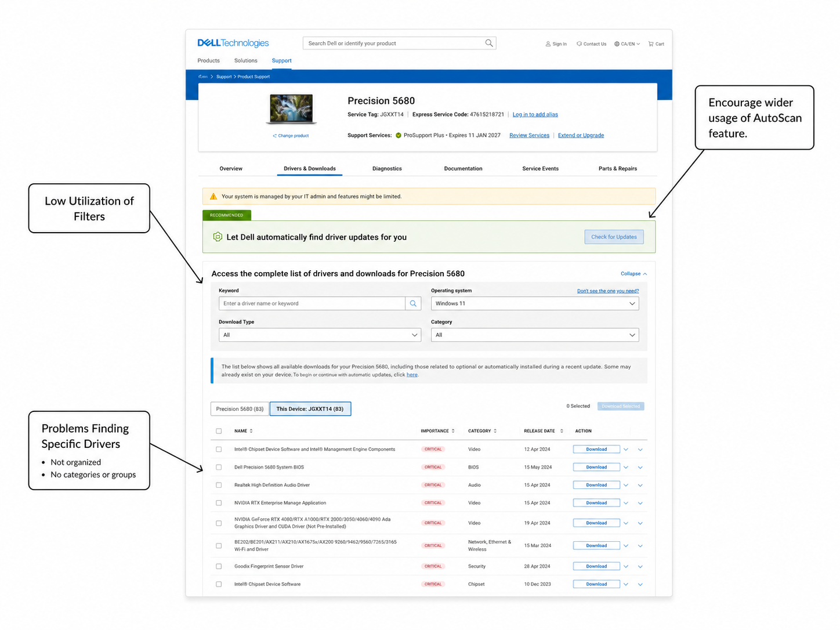840x630 pixels.
Task: Select This Device: JGXXT14 (83) tab
Action: click(310, 409)
